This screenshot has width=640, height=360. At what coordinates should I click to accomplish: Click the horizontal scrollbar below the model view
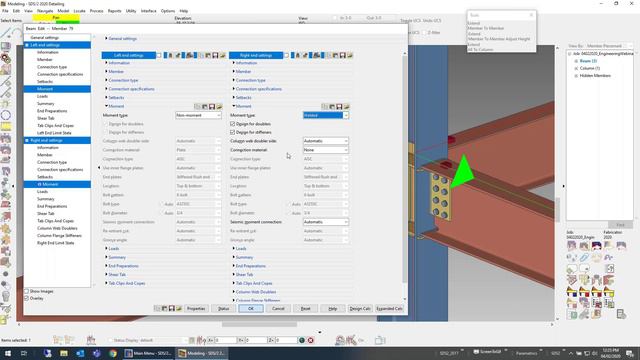tap(259, 324)
